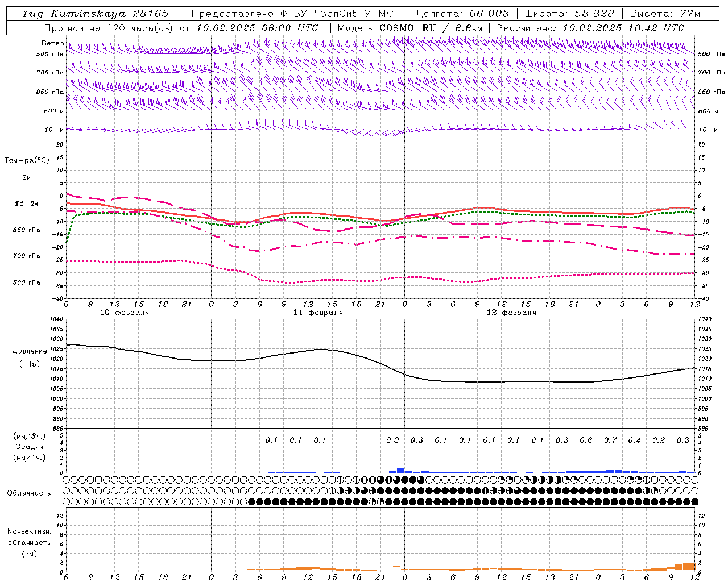This screenshot has height=582, width=728.
Task: Click the tallest blue precipitation bar below 0.8
Action: click(400, 471)
